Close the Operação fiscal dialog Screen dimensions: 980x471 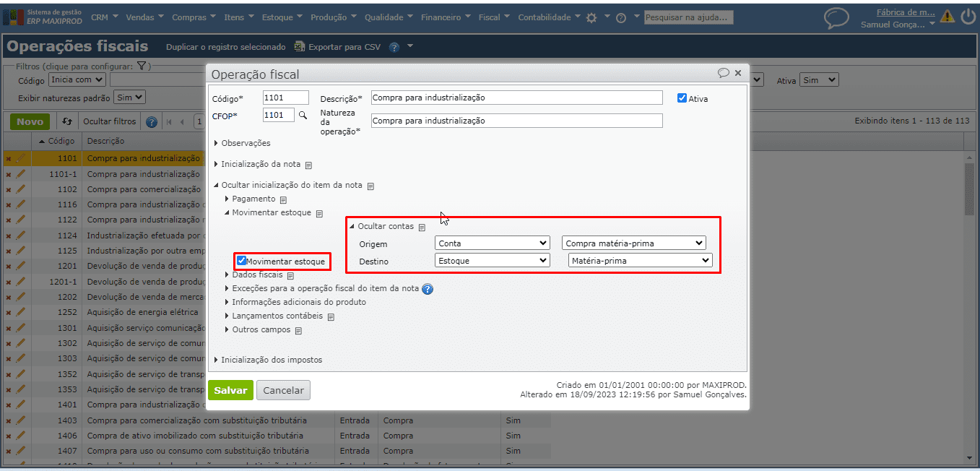click(x=738, y=73)
